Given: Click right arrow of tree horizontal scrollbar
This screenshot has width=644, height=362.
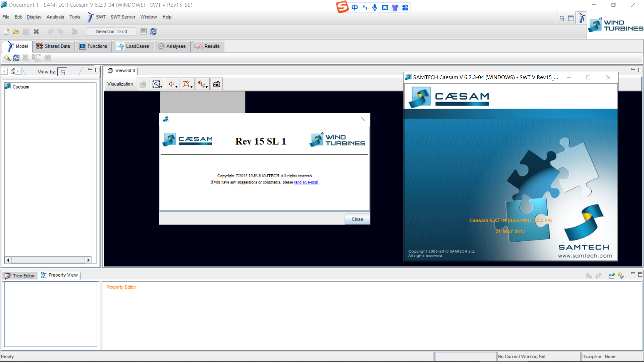Looking at the screenshot, I should click(x=88, y=260).
